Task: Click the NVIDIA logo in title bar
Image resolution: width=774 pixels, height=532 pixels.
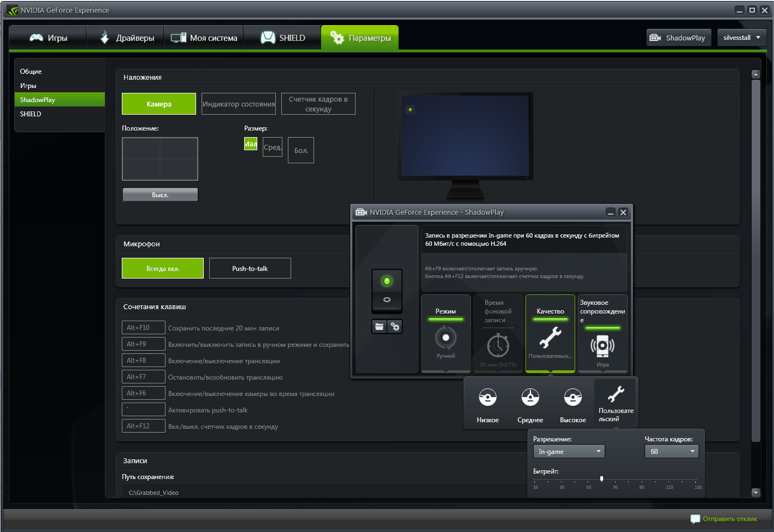Action: click(12, 10)
